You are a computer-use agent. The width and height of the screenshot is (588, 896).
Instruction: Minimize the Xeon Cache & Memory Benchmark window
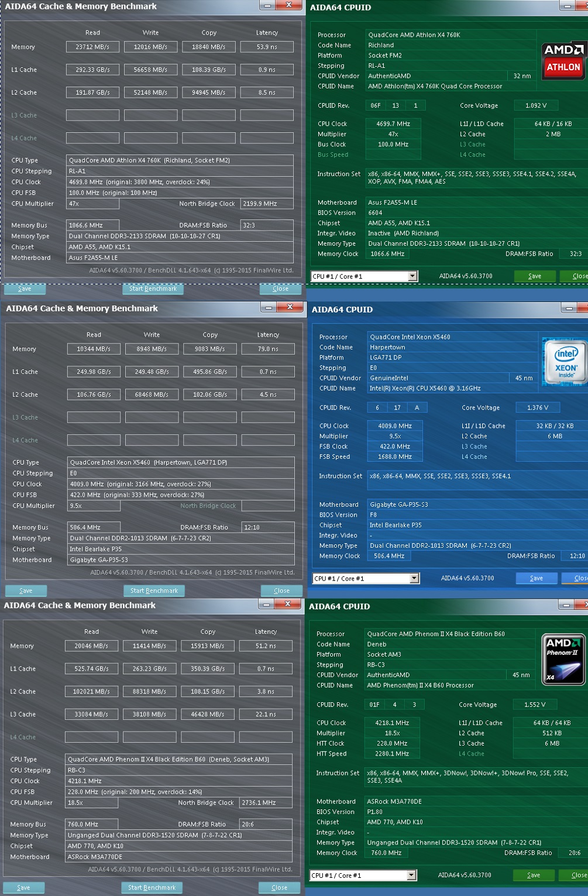tap(269, 307)
